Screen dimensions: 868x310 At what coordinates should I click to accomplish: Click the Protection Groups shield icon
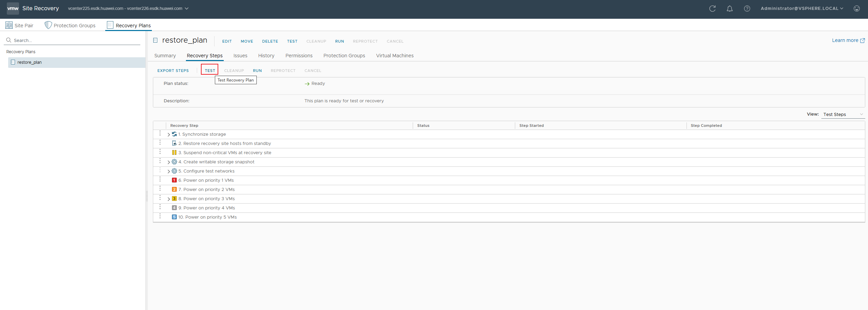(x=48, y=25)
